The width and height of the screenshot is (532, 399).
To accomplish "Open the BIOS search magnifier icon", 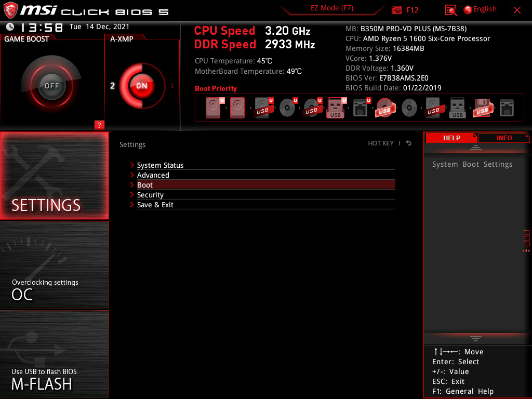I will (450, 10).
